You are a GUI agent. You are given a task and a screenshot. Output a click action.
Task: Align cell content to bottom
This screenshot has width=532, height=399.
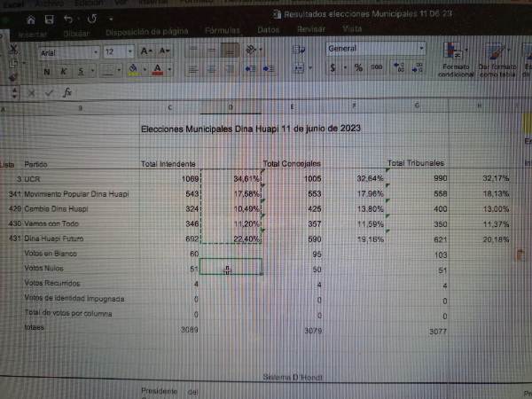230,51
